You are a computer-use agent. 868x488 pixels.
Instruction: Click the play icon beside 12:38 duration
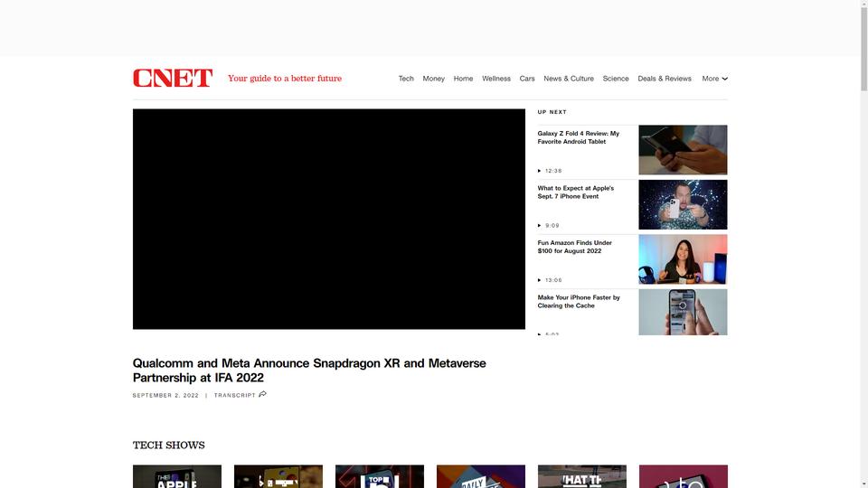(x=539, y=171)
